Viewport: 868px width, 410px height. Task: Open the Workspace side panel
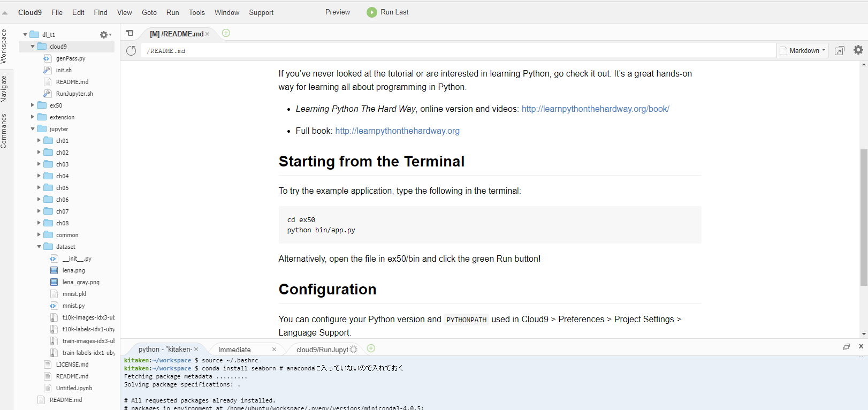(x=4, y=47)
